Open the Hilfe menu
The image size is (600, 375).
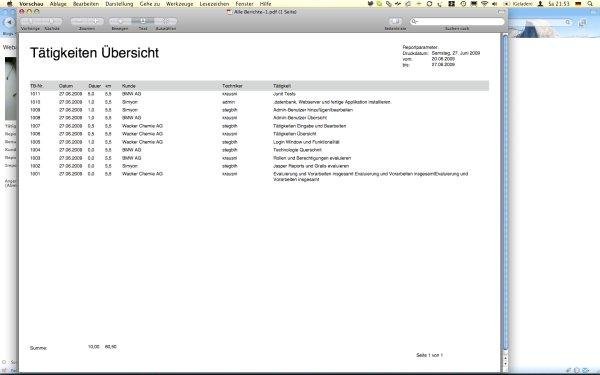265,3
